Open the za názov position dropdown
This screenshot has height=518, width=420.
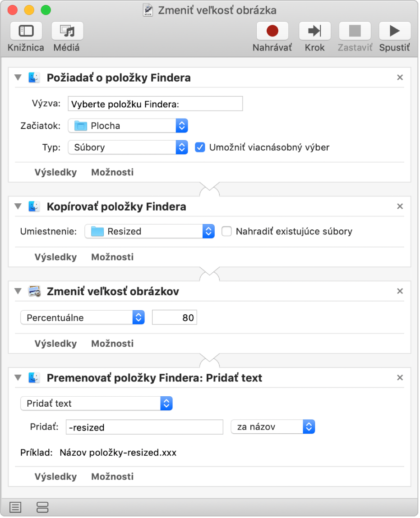click(272, 427)
